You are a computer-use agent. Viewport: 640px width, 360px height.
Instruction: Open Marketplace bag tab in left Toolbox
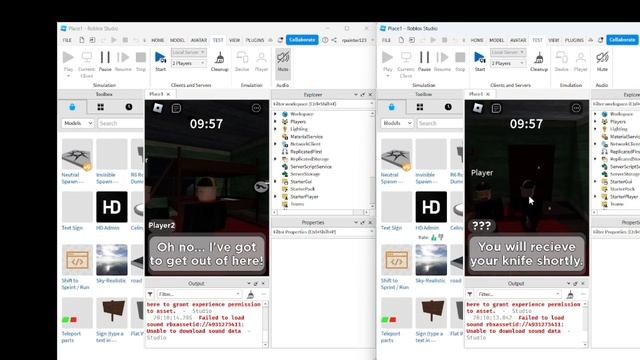[x=72, y=107]
